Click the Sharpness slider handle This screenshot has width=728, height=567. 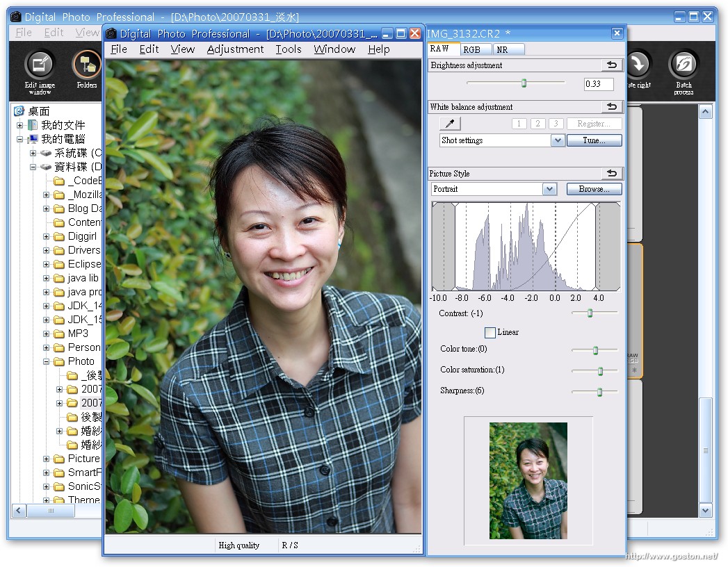[599, 392]
